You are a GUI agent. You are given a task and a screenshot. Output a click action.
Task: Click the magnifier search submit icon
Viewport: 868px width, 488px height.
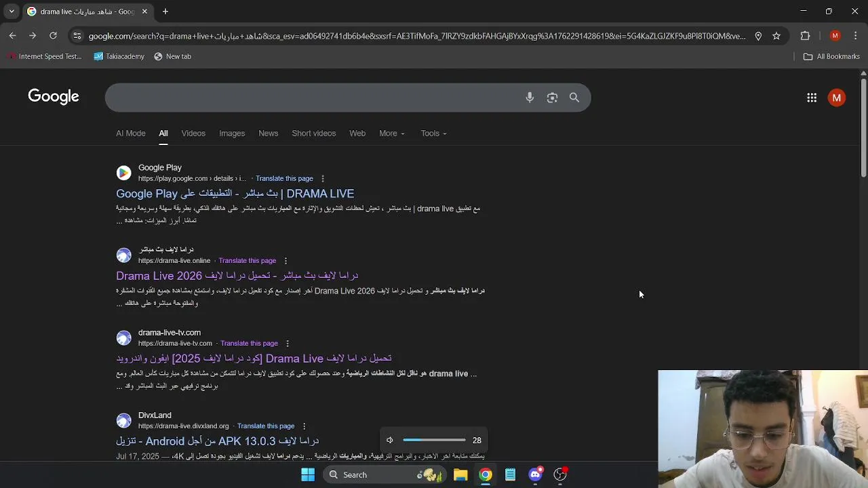tap(574, 98)
